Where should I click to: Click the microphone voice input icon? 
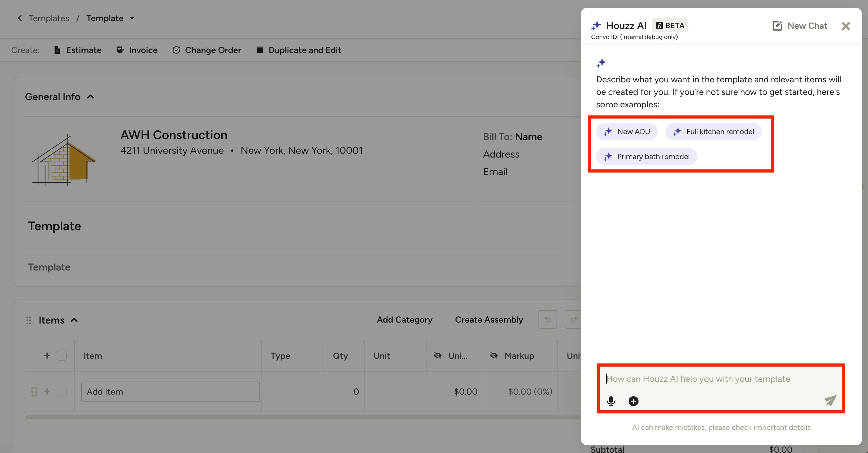611,401
